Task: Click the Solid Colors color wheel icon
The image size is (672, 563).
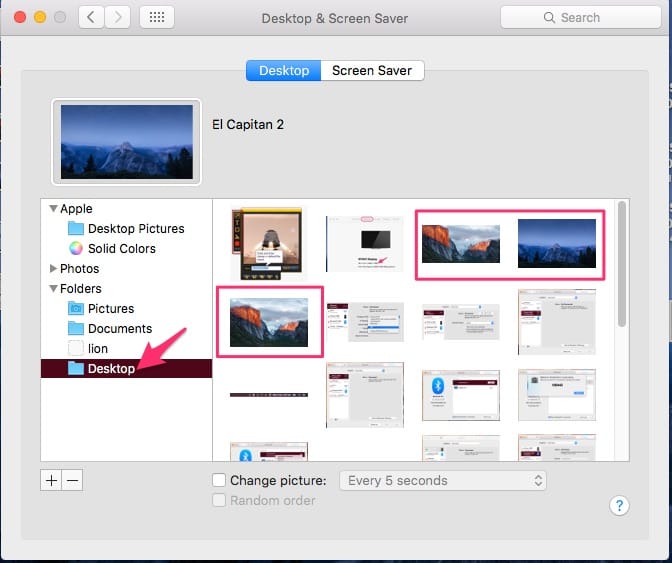Action: point(76,248)
